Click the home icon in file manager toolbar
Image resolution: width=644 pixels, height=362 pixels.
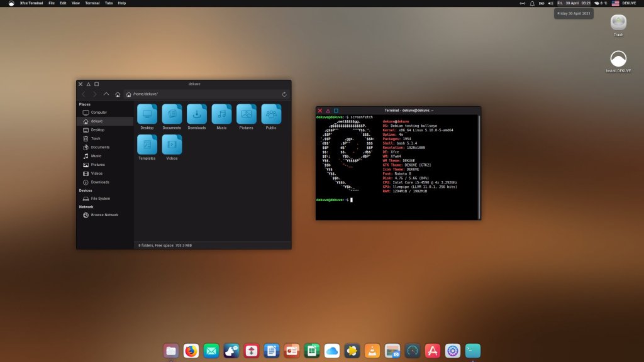(118, 94)
